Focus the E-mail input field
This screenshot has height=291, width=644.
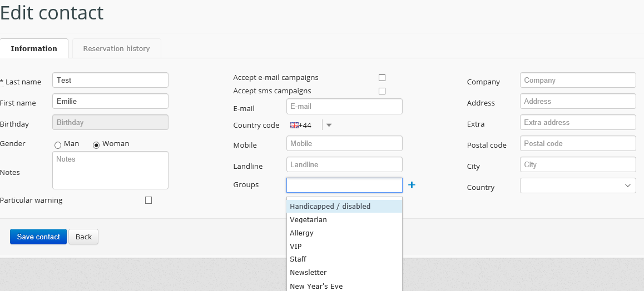click(x=344, y=107)
